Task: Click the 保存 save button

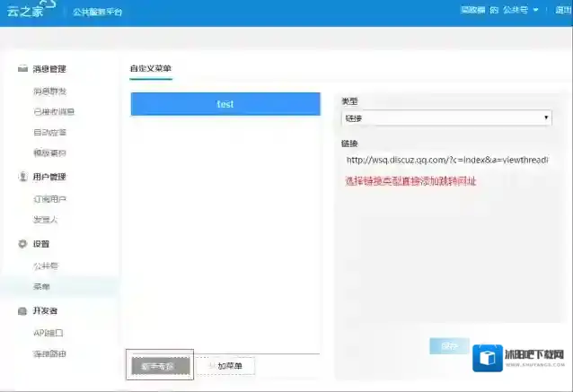Action: (x=448, y=345)
